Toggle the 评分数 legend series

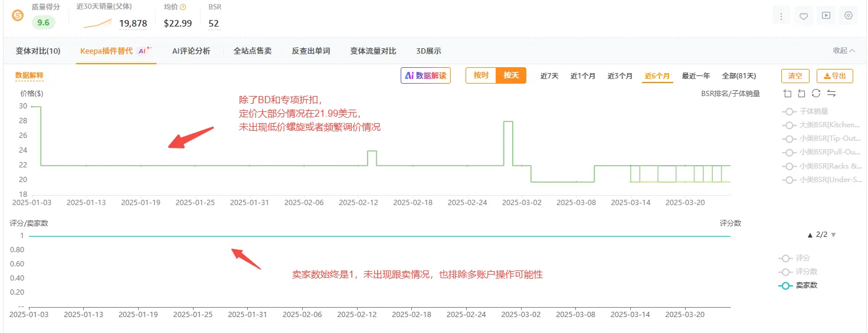click(798, 272)
